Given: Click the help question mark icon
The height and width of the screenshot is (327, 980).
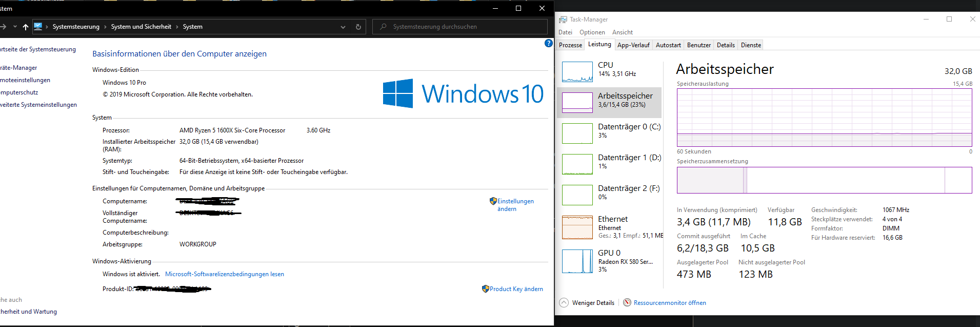Looking at the screenshot, I should (548, 44).
